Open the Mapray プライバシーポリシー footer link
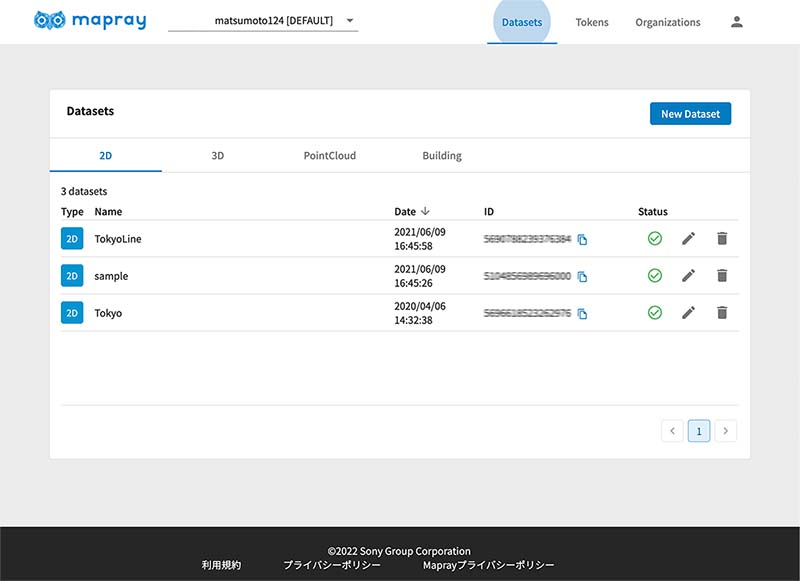This screenshot has width=800, height=581. pos(489,565)
